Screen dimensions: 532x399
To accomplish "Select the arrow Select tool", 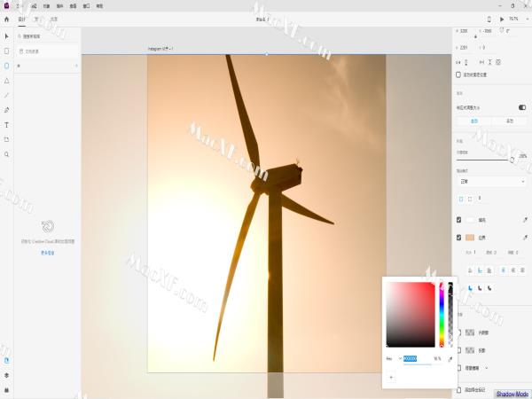I will (x=7, y=36).
